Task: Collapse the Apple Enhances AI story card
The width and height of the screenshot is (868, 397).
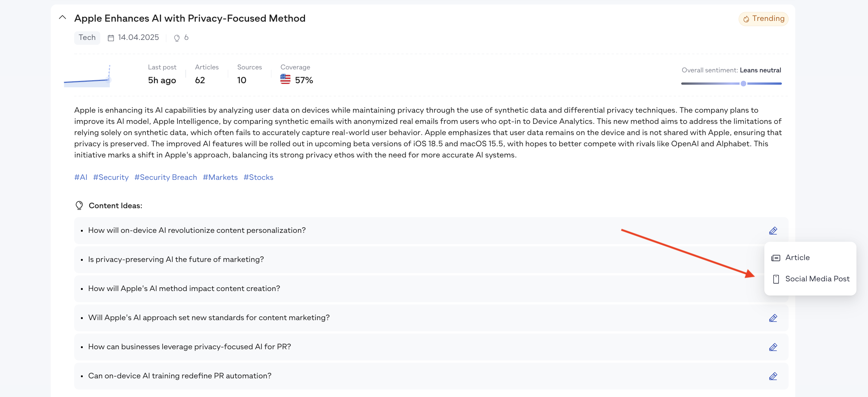Action: (x=63, y=18)
